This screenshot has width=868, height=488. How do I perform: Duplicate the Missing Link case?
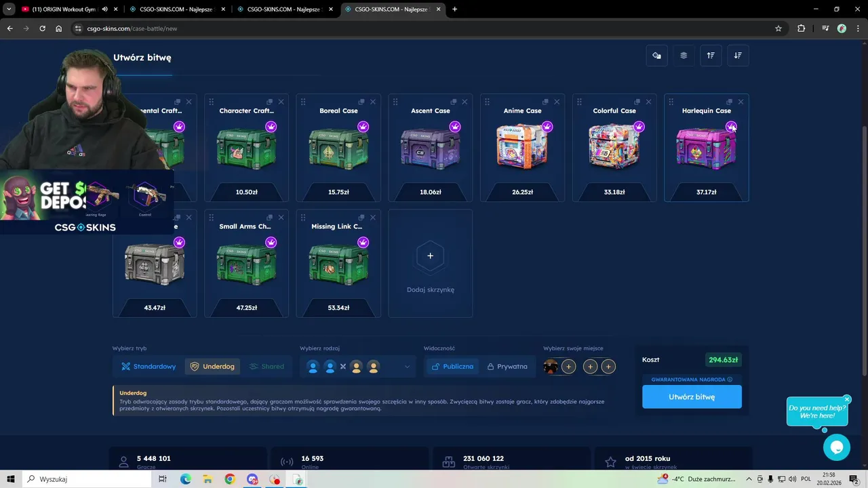click(361, 218)
